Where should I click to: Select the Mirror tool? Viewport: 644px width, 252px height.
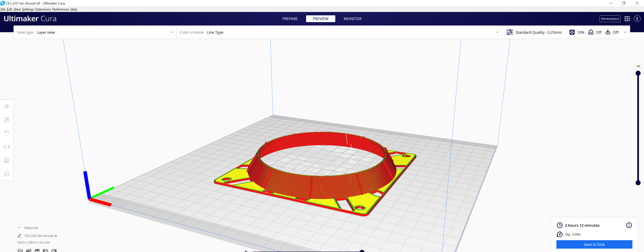coord(7,146)
